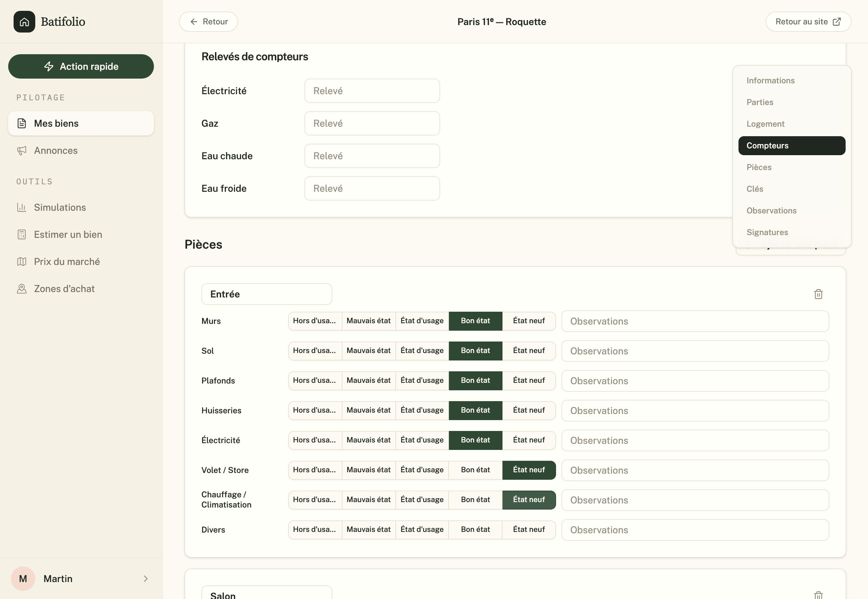Viewport: 868px width, 599px height.
Task: Click the map pin icon beside Zones d'achat
Action: (22, 289)
